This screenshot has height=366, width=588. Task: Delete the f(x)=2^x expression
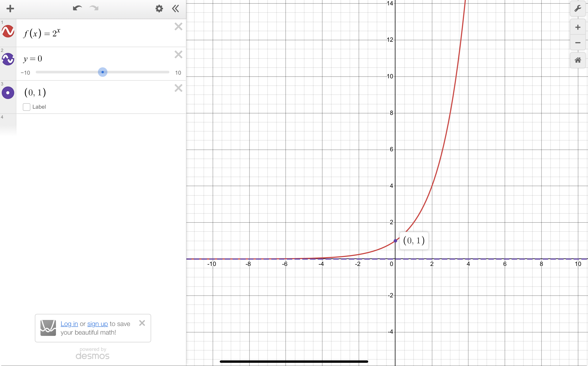(x=178, y=26)
